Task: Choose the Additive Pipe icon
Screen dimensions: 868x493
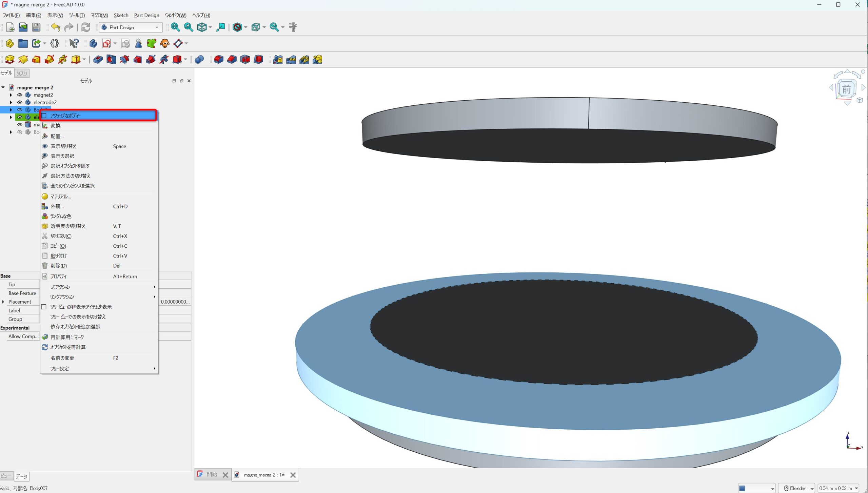Action: click(x=50, y=60)
